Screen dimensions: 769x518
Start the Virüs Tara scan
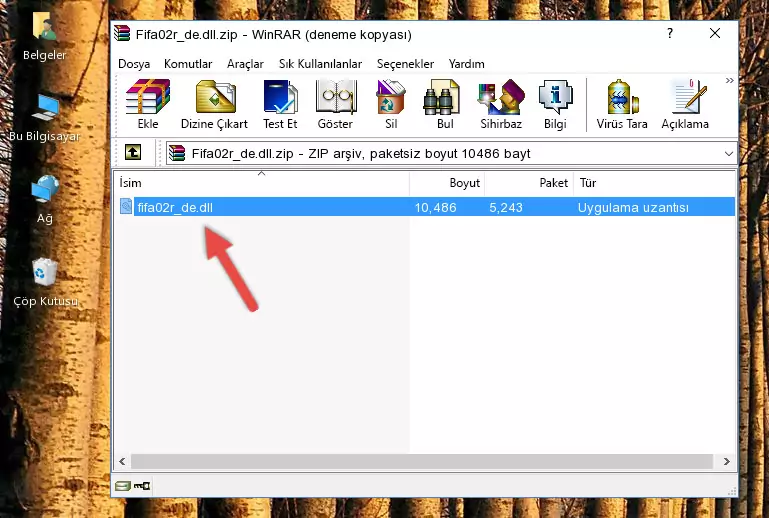622,104
